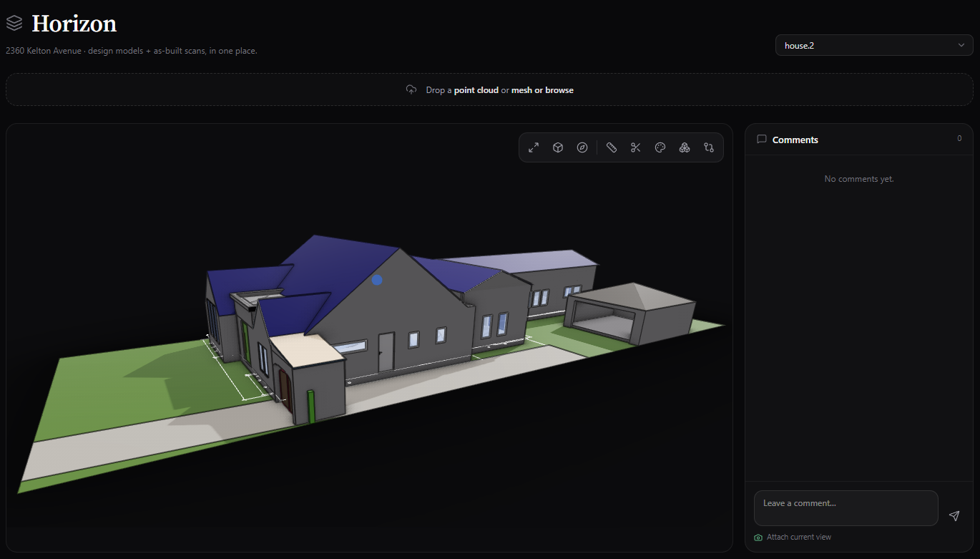The width and height of the screenshot is (980, 559).
Task: Click the browse link in drop zone
Action: (559, 90)
